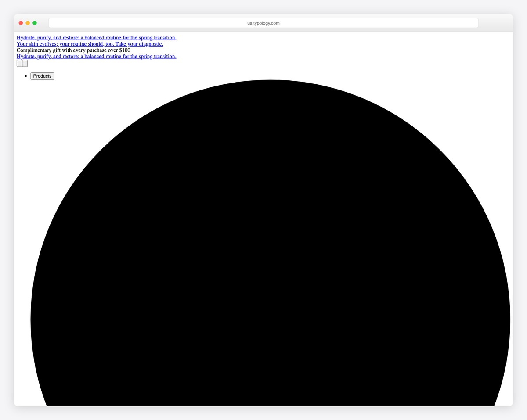
Task: Click the green fullscreen window control
Action: pyautogui.click(x=34, y=22)
